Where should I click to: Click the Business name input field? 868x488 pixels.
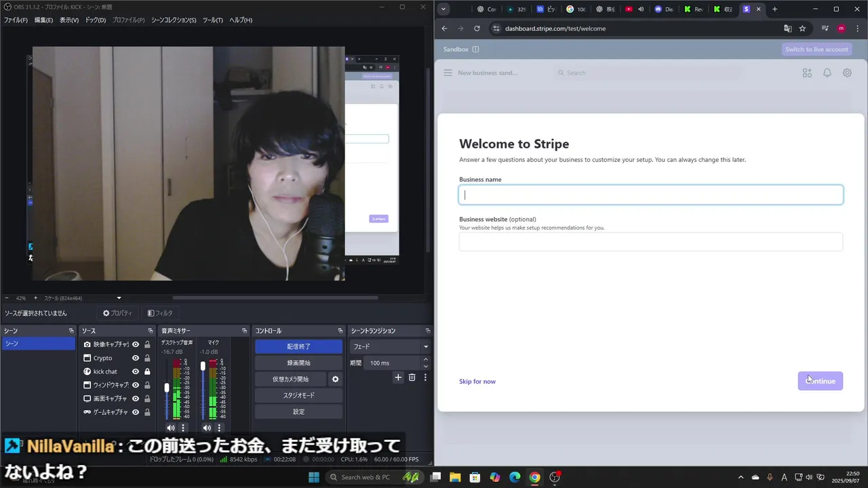[651, 195]
